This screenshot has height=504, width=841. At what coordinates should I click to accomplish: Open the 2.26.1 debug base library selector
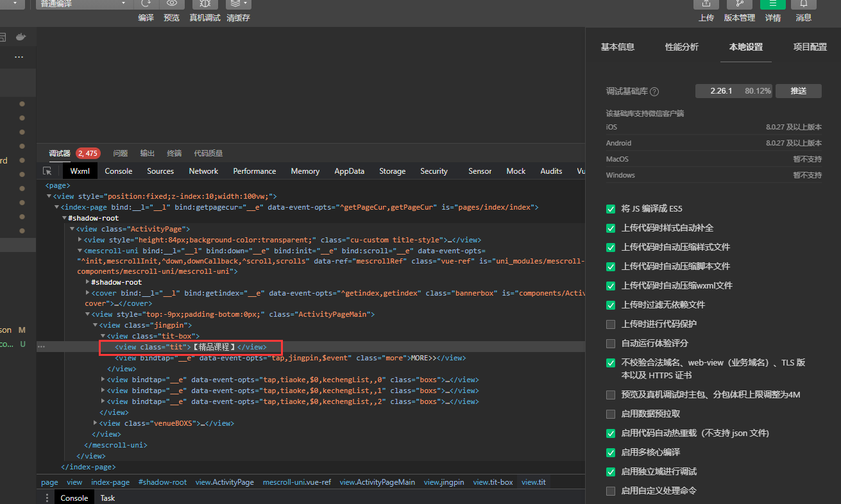(734, 91)
